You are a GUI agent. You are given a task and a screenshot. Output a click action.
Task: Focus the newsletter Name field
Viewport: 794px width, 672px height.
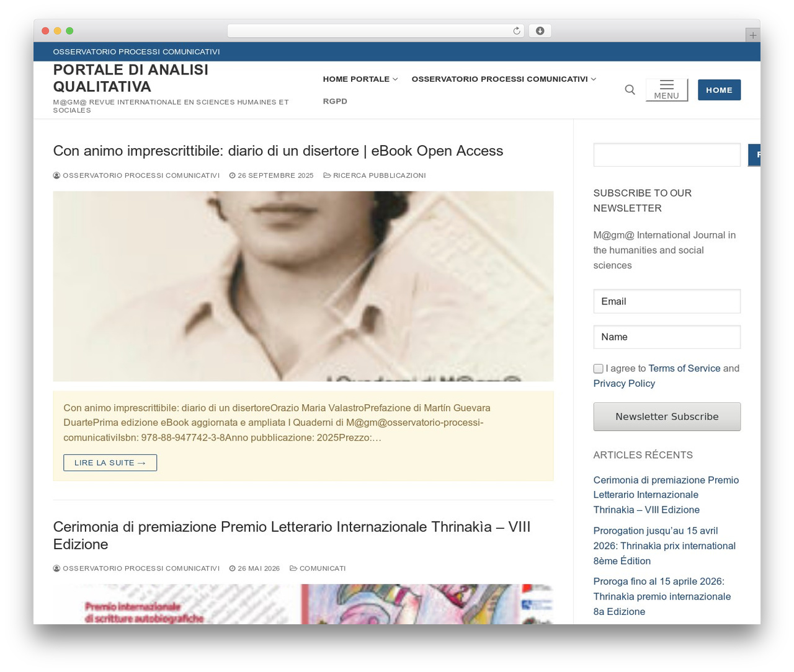(x=667, y=337)
